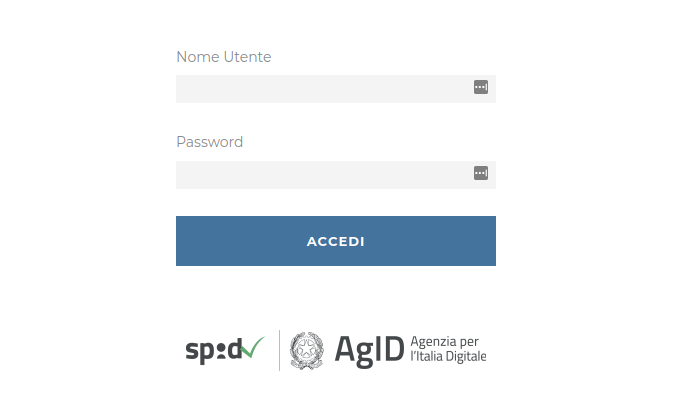Click the Italian Republic star emblem
Screen dimensions: 673x400
pos(306,350)
